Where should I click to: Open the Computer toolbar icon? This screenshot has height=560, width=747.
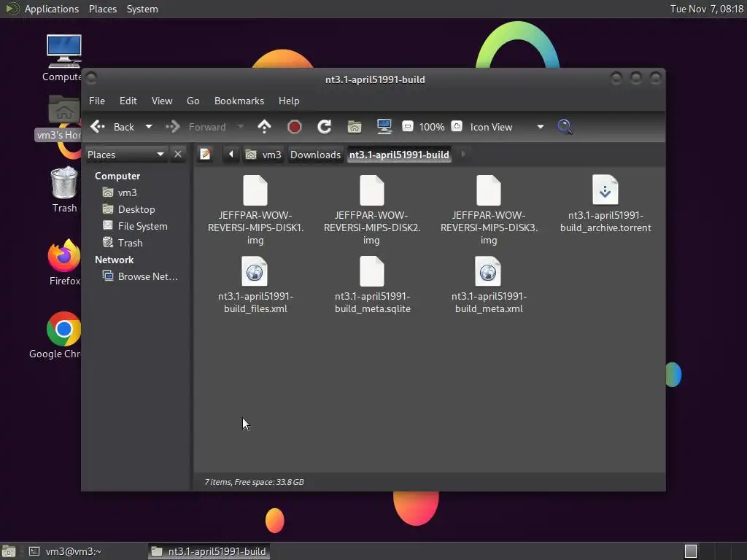tap(384, 127)
